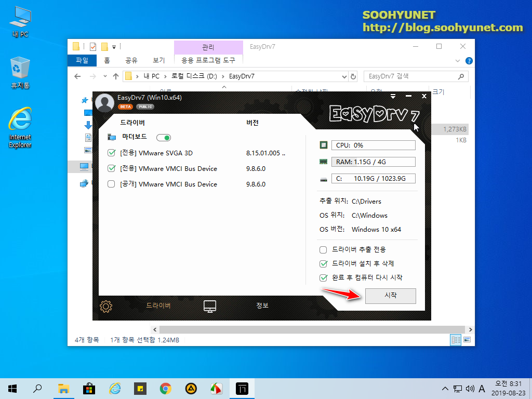This screenshot has height=399, width=532.
Task: Open Explorer help question mark
Action: 469,61
